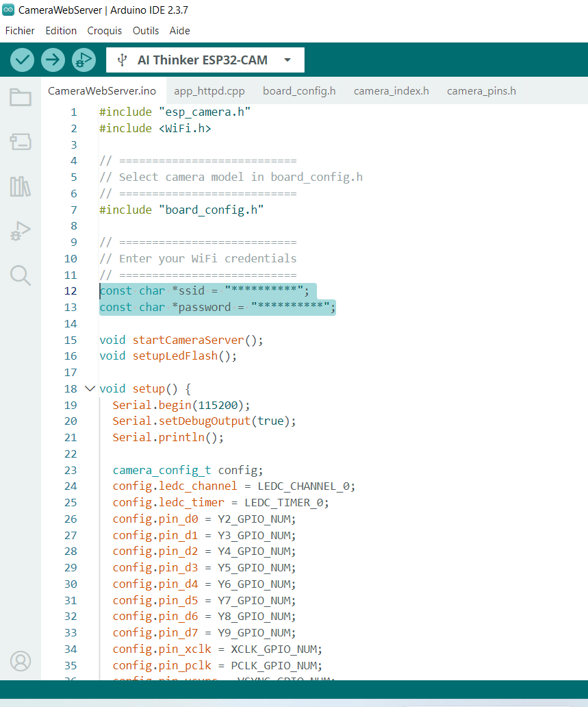Open the AI Thinker ESP32-CAM board dropdown
588x707 pixels.
point(205,60)
